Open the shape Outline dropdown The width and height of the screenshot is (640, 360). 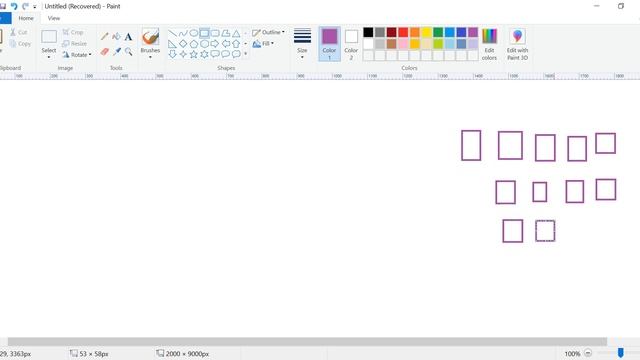pos(269,32)
